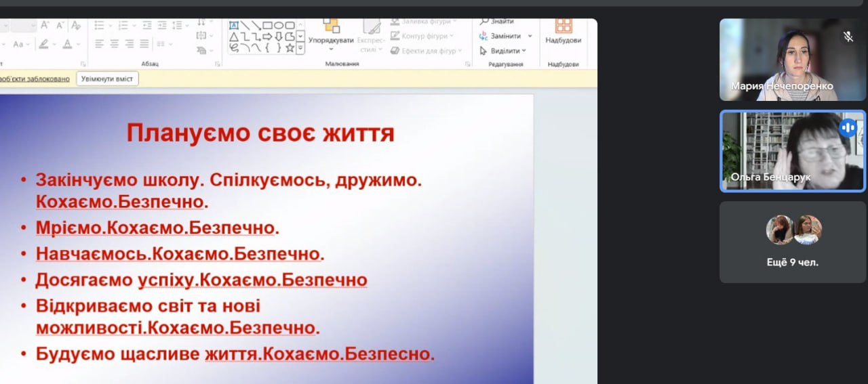Open the Надбудови add-ins icon
868x384 pixels.
coord(563,26)
